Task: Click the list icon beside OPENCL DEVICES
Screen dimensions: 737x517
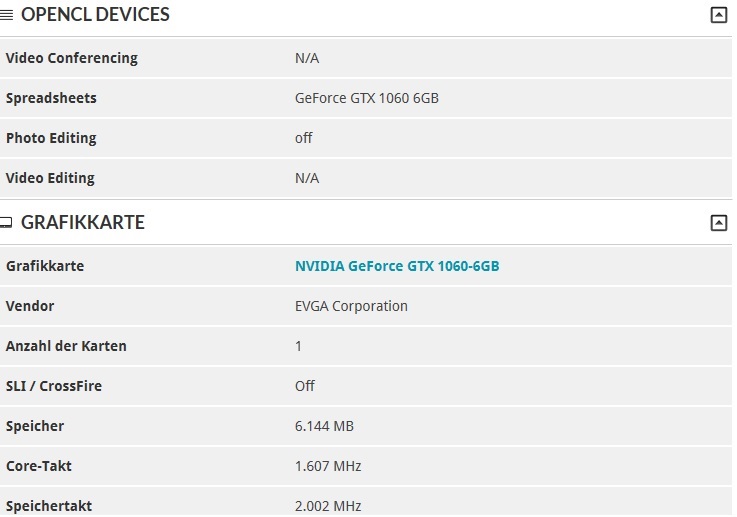Action: coord(7,15)
